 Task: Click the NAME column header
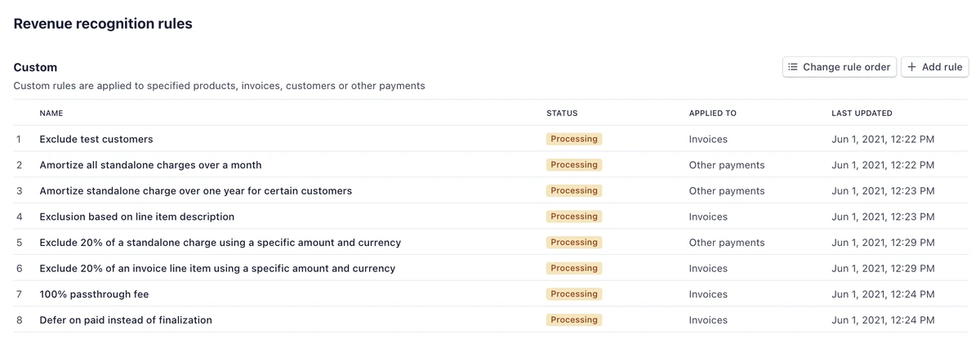[51, 114]
